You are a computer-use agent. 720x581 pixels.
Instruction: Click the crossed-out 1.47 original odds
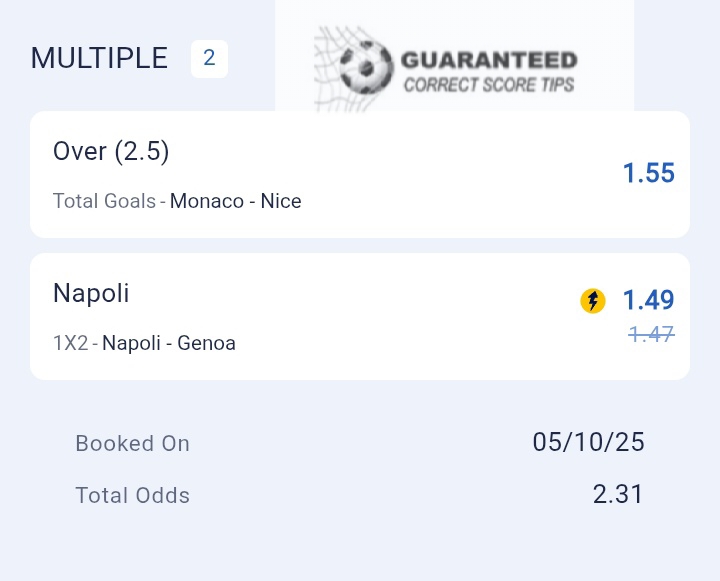tap(651, 334)
